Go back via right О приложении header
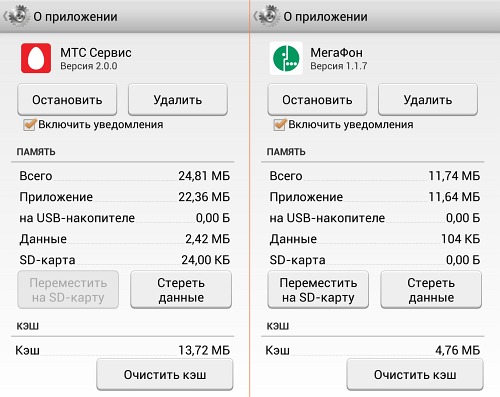Screen dimensions: 500x397 tap(325, 16)
